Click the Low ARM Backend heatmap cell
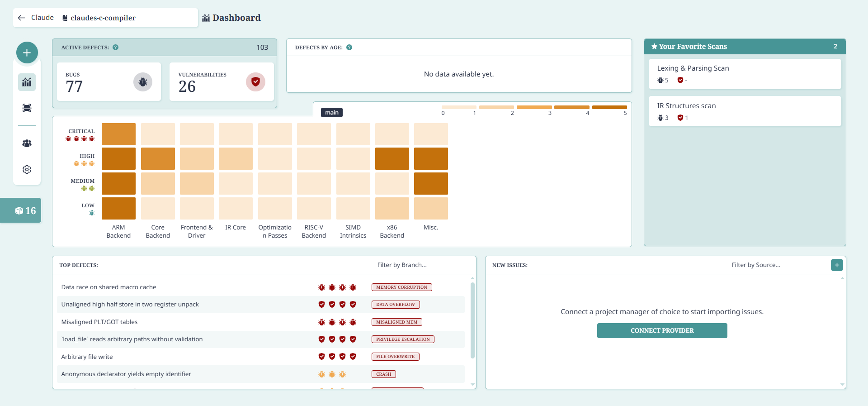The width and height of the screenshot is (868, 406). [x=118, y=209]
